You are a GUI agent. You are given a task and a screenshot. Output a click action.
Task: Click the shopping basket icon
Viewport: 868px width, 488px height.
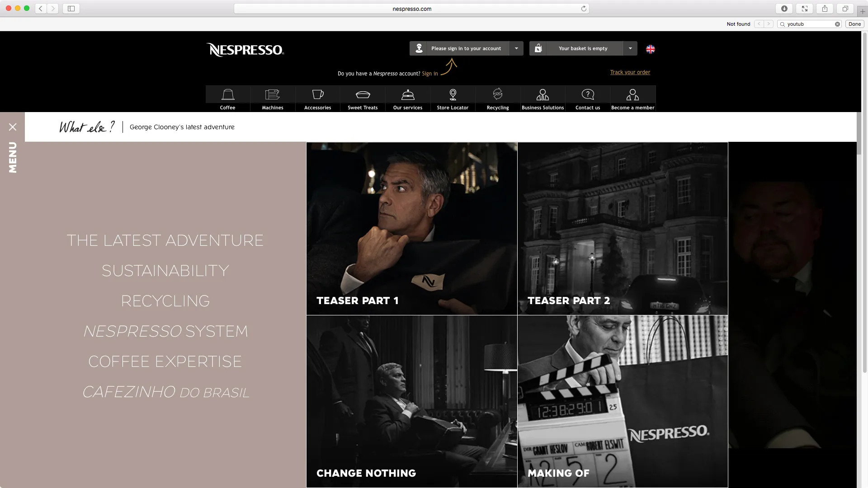click(x=538, y=48)
